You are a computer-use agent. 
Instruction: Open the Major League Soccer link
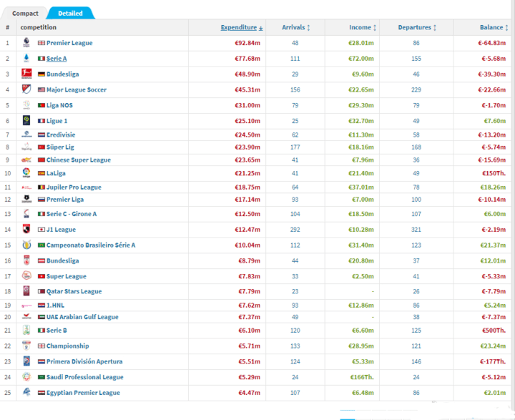pos(77,89)
